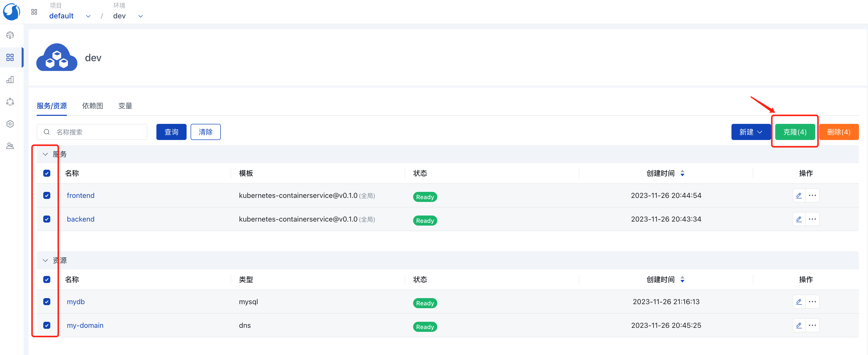Open the my-domain resource link
The image size is (868, 355).
click(85, 325)
